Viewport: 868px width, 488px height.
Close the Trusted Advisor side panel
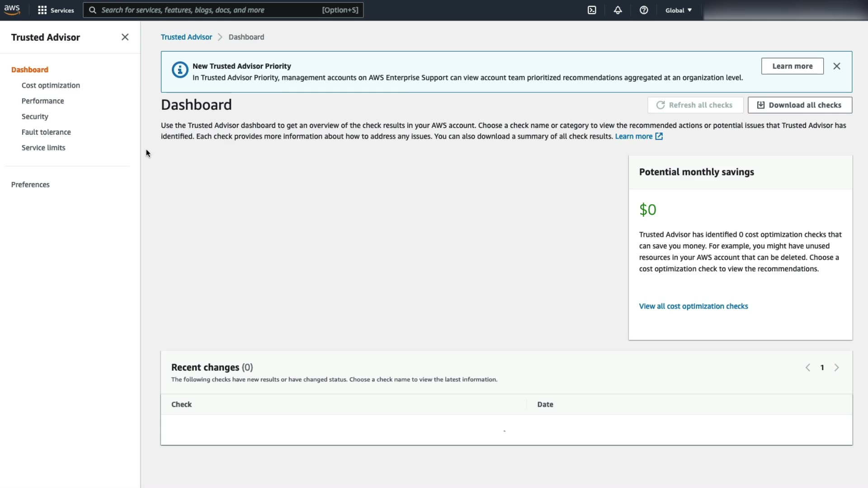click(125, 37)
